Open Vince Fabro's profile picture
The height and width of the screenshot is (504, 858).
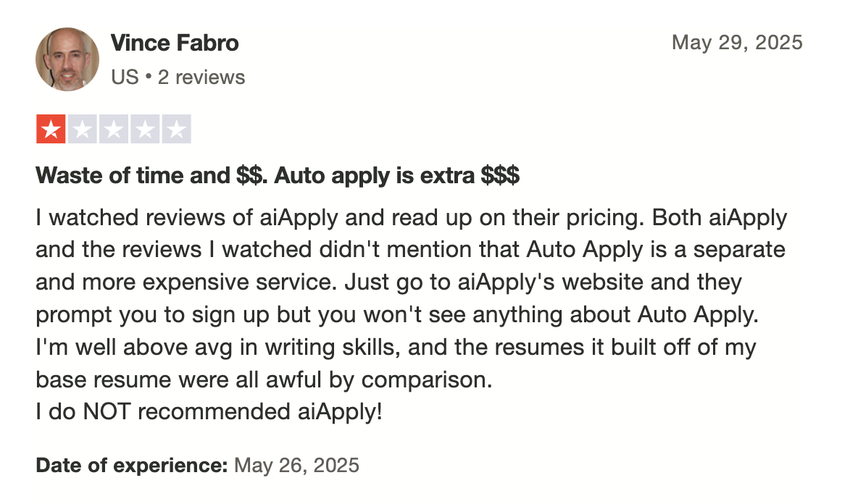coord(67,59)
